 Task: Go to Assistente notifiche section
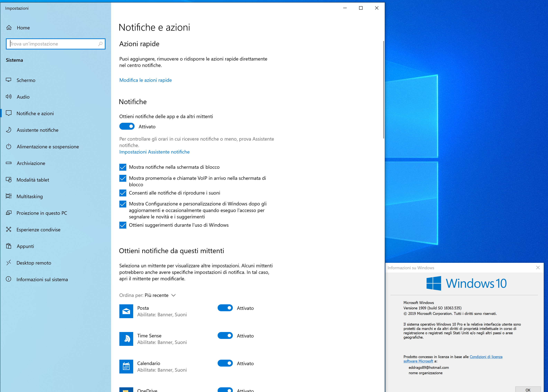[x=56, y=130]
